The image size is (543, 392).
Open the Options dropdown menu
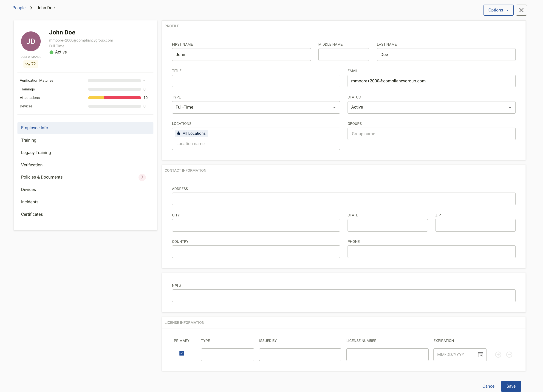click(x=498, y=10)
